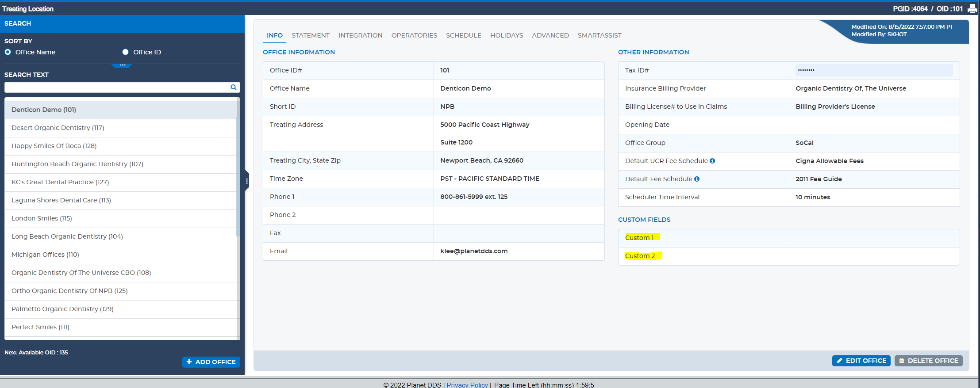This screenshot has width=980, height=388.
Task: Select Desert Organic Dentistry (117)
Action: click(120, 128)
